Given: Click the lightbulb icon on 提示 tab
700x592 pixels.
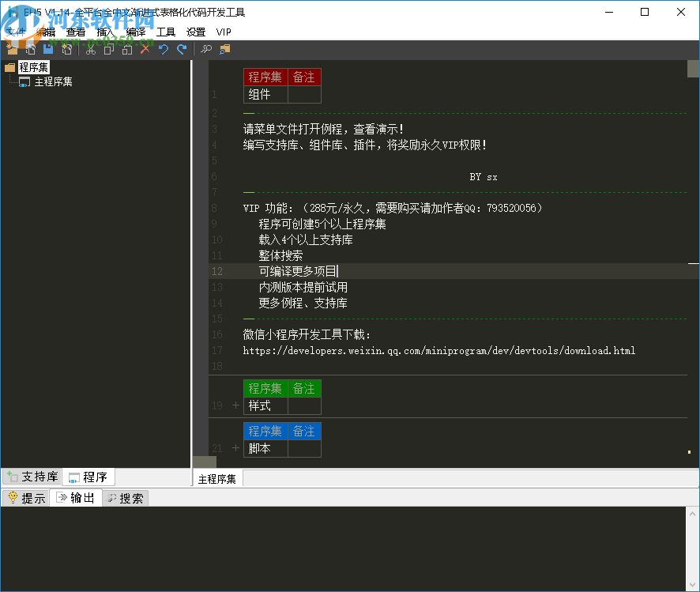Looking at the screenshot, I should click(13, 497).
